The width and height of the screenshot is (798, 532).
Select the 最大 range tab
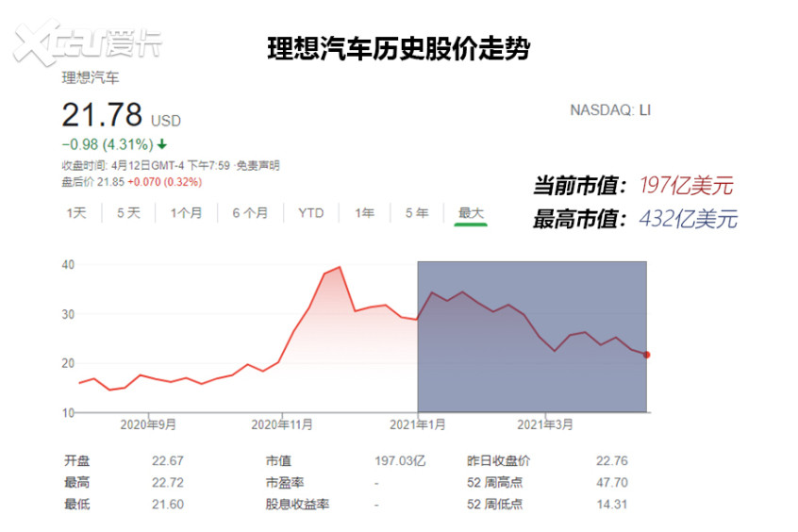[471, 213]
